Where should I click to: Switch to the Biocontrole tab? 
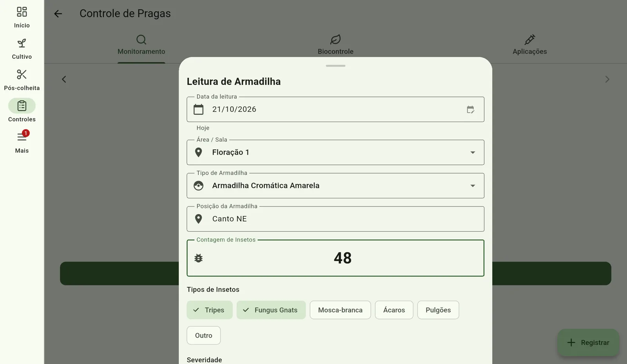pyautogui.click(x=335, y=45)
